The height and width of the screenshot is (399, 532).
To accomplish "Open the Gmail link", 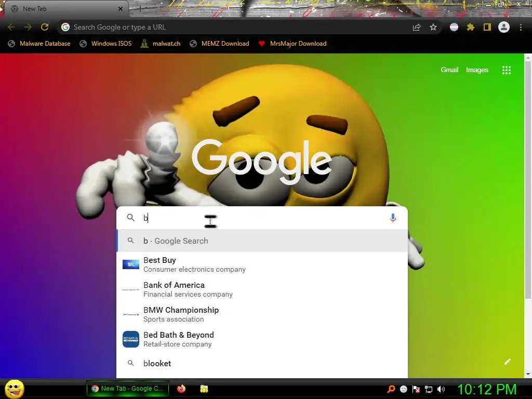I will point(449,70).
